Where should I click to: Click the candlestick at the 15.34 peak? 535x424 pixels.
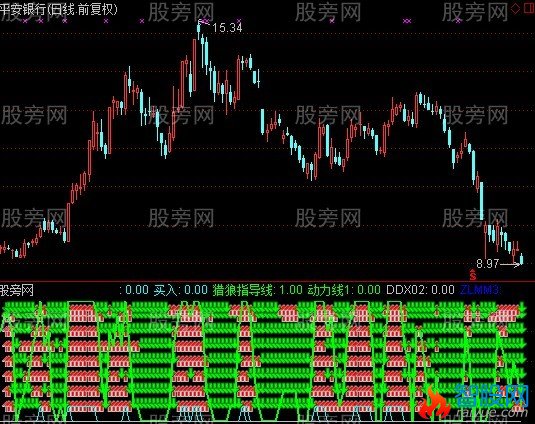[x=199, y=29]
